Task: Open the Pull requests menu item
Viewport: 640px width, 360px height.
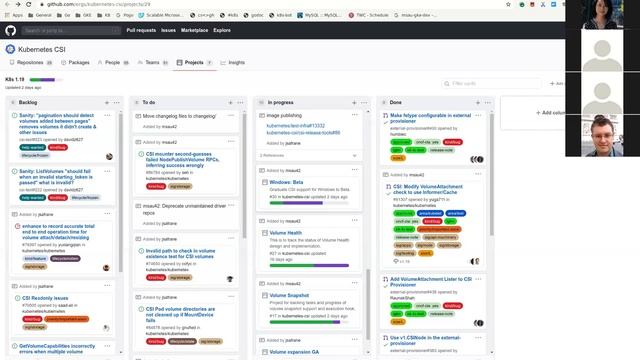Action: click(x=141, y=30)
